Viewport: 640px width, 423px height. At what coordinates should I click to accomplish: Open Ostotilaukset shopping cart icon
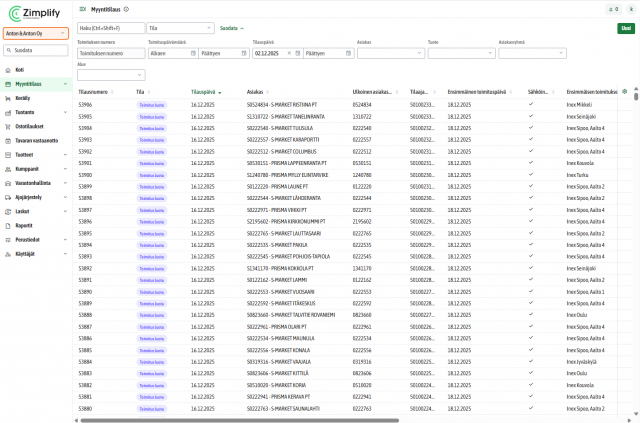coord(7,126)
